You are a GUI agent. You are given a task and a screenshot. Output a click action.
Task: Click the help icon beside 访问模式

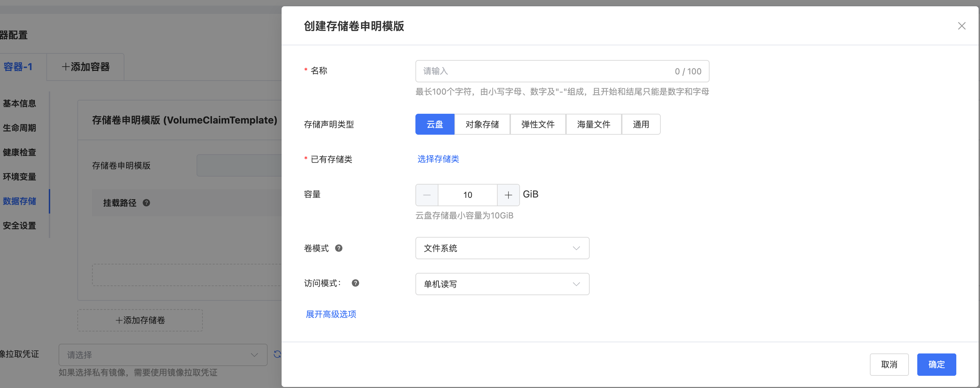pyautogui.click(x=355, y=283)
